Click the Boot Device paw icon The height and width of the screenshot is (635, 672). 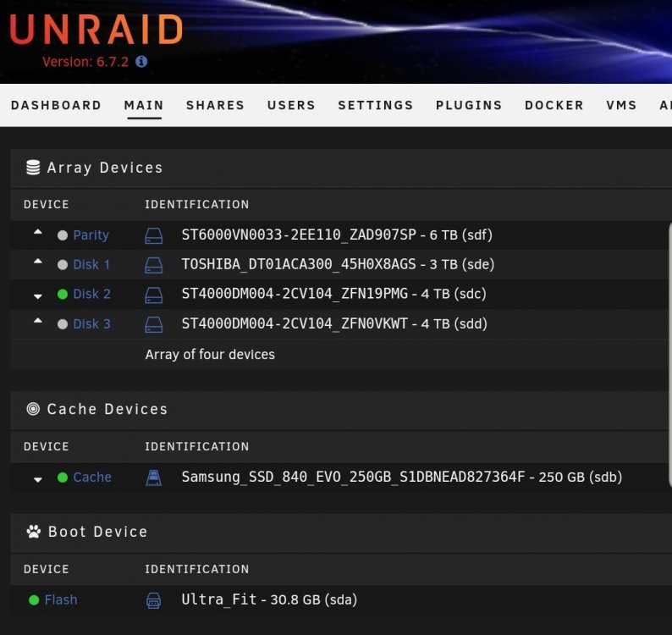point(33,532)
